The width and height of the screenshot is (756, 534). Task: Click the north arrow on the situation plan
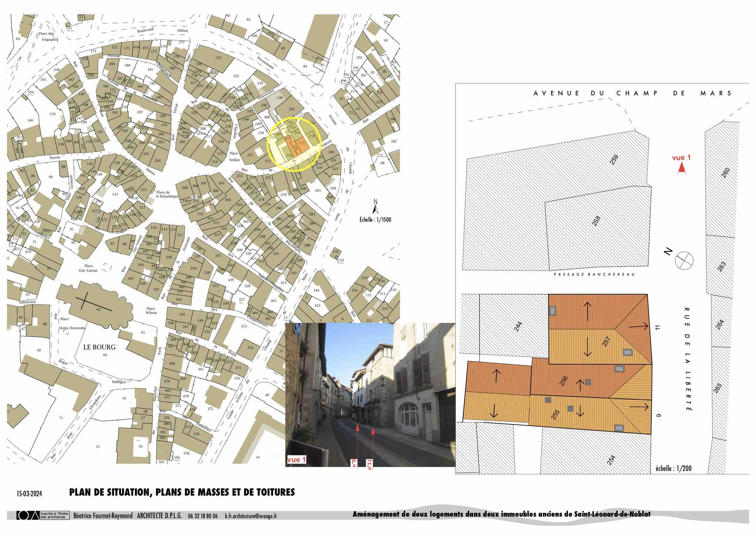click(x=375, y=209)
